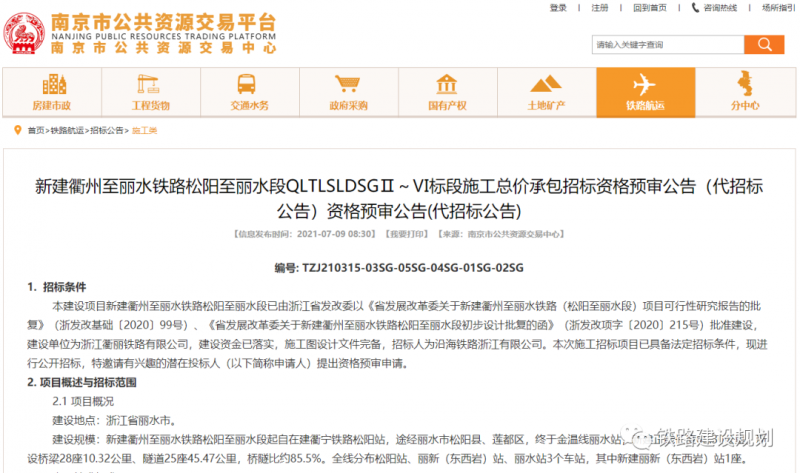Open the 房建市政 building category
Image resolution: width=800 pixels, height=473 pixels.
coord(51,91)
